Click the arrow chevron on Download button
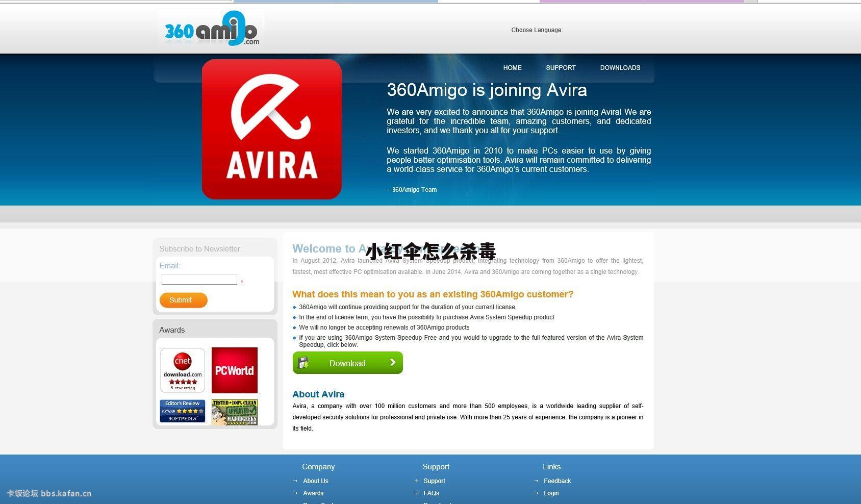The image size is (861, 504). tap(392, 362)
